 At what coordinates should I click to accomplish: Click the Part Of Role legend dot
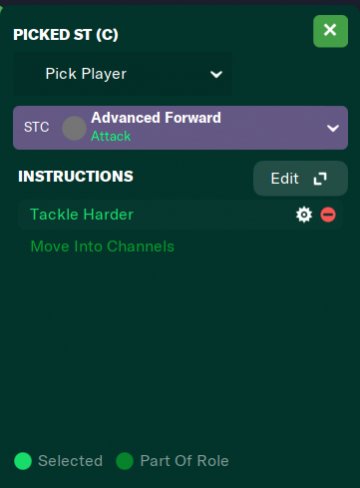click(125, 461)
